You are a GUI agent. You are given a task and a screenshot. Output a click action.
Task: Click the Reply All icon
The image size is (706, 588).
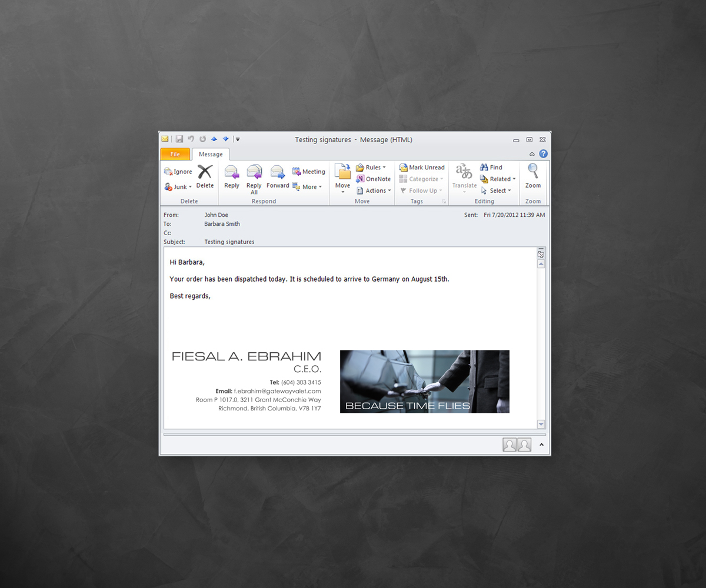tap(254, 172)
